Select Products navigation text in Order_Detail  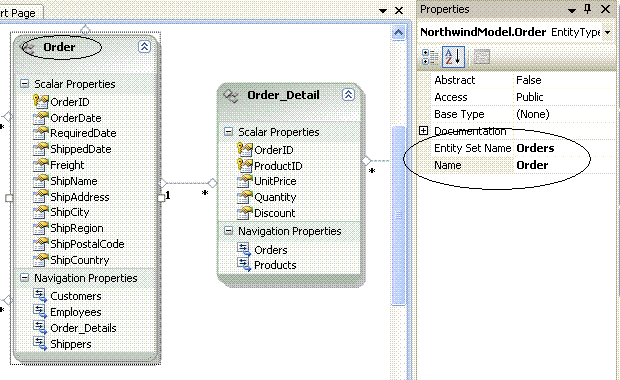(275, 265)
